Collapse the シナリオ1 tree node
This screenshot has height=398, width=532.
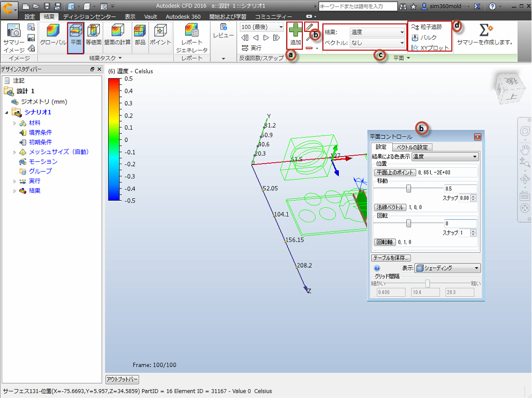(7, 113)
